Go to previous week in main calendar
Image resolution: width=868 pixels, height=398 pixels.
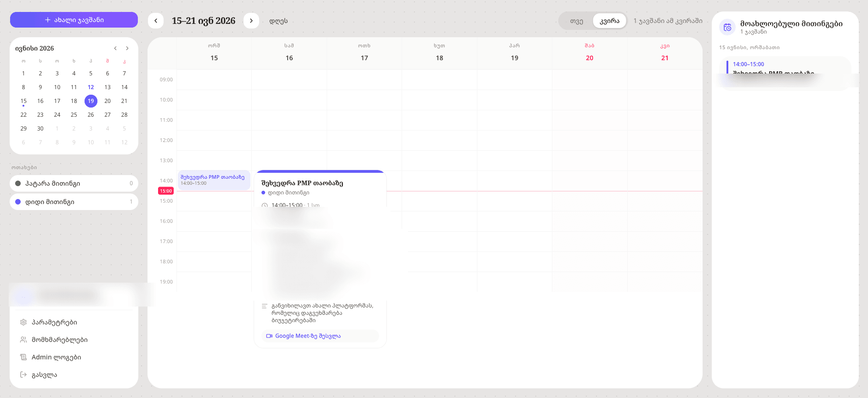coord(156,21)
